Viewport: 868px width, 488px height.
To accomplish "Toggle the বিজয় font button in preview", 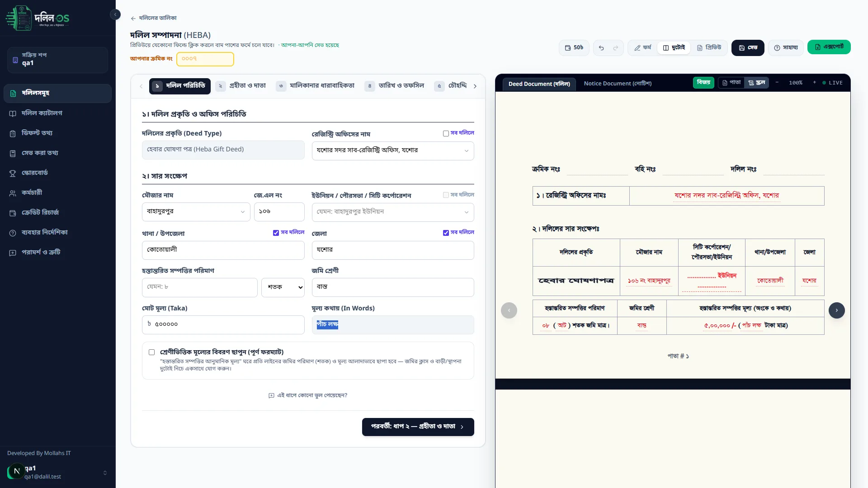I will [703, 83].
